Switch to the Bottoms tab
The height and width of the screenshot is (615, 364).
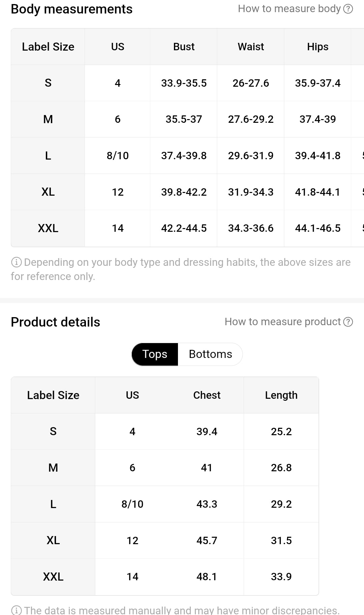click(210, 354)
